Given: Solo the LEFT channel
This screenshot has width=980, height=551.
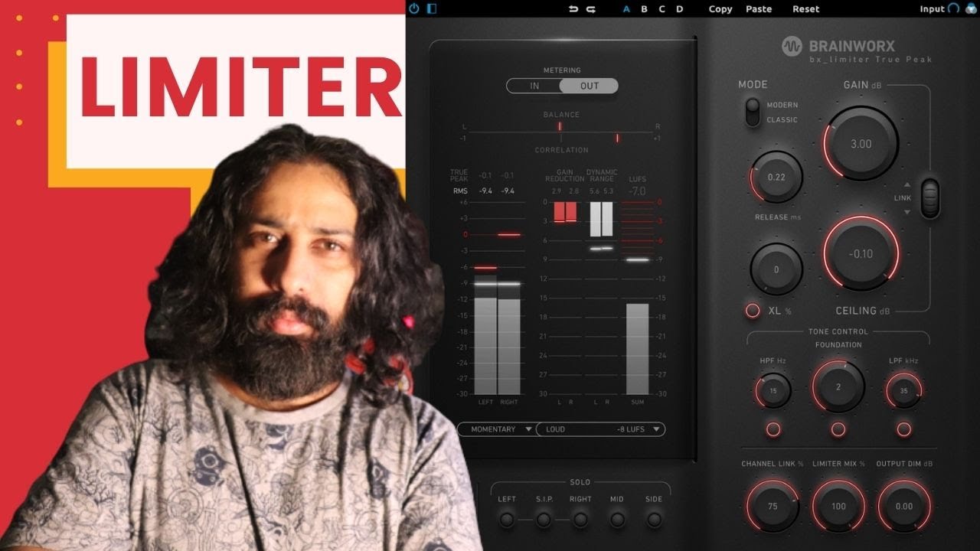Looking at the screenshot, I should (507, 520).
